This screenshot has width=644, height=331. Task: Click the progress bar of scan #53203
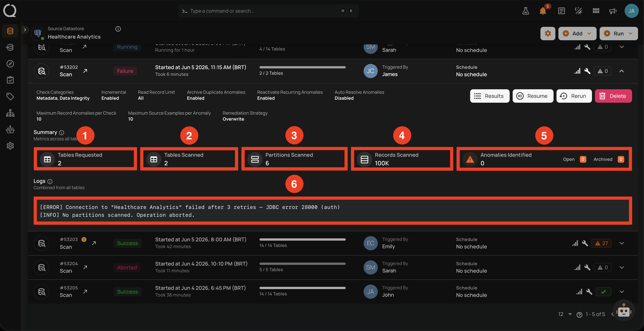pyautogui.click(x=302, y=239)
